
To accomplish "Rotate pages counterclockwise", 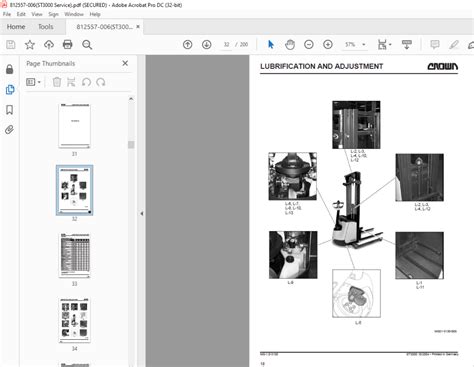I will (x=86, y=82).
